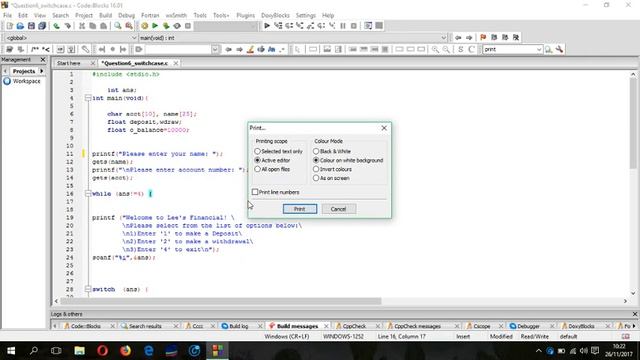
Task: Close the Print dialog with X
Action: (x=384, y=128)
